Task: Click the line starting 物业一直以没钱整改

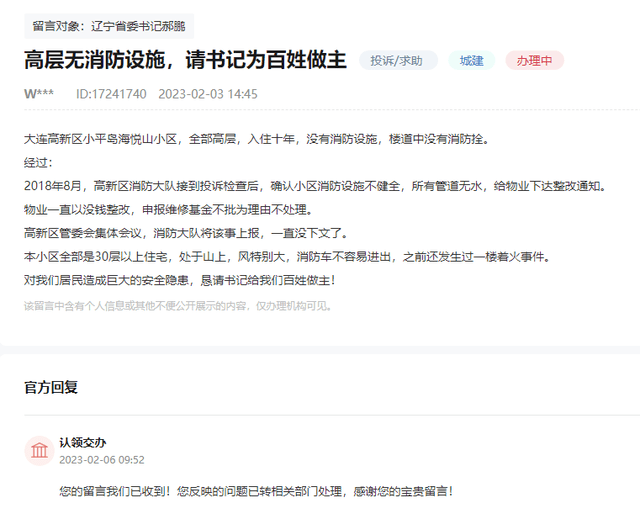Action: [x=169, y=210]
